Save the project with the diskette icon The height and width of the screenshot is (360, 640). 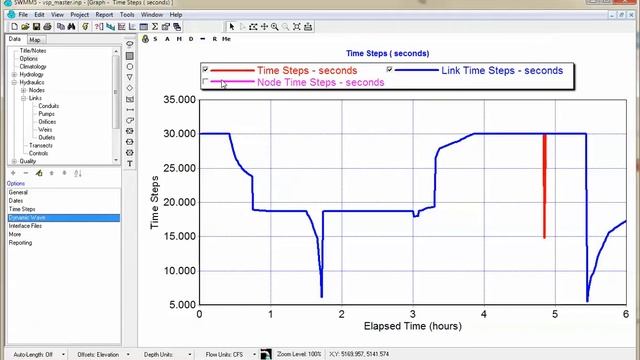click(x=36, y=27)
